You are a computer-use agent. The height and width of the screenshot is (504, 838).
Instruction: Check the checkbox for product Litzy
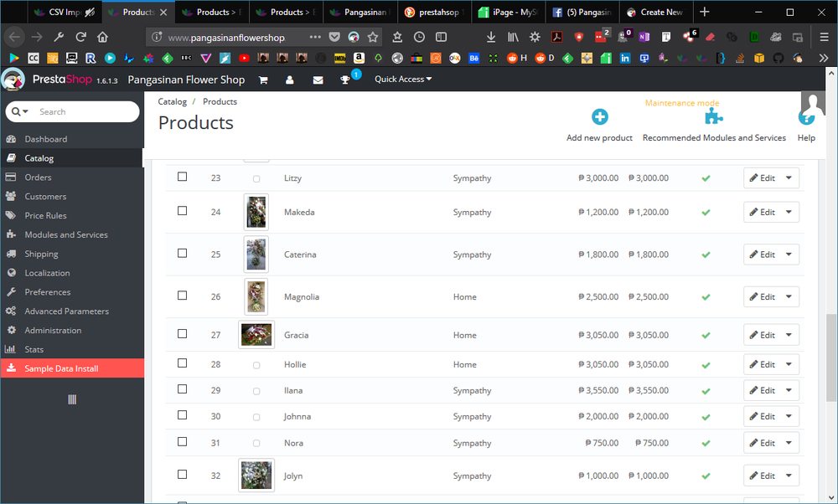click(182, 177)
